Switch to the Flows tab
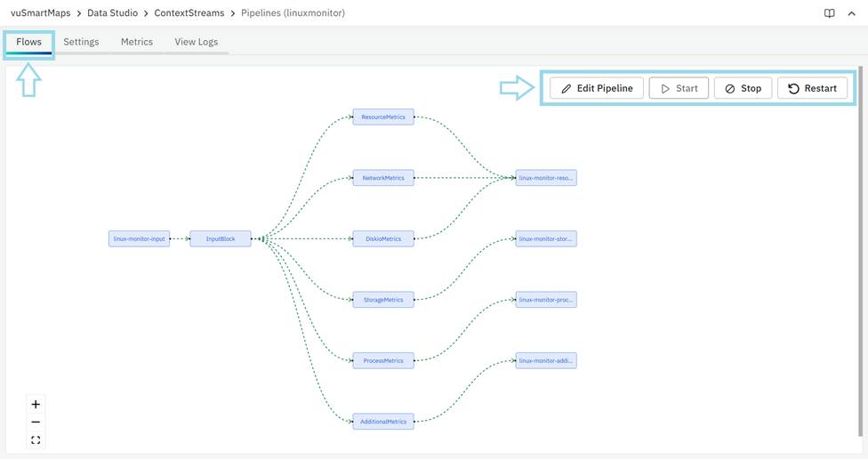The width and height of the screenshot is (868, 459). click(x=28, y=42)
